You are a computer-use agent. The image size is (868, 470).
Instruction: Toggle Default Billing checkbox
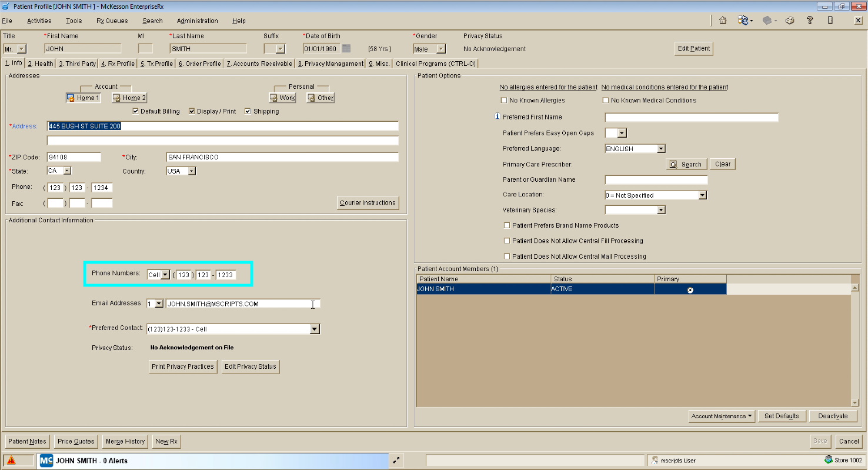[136, 111]
